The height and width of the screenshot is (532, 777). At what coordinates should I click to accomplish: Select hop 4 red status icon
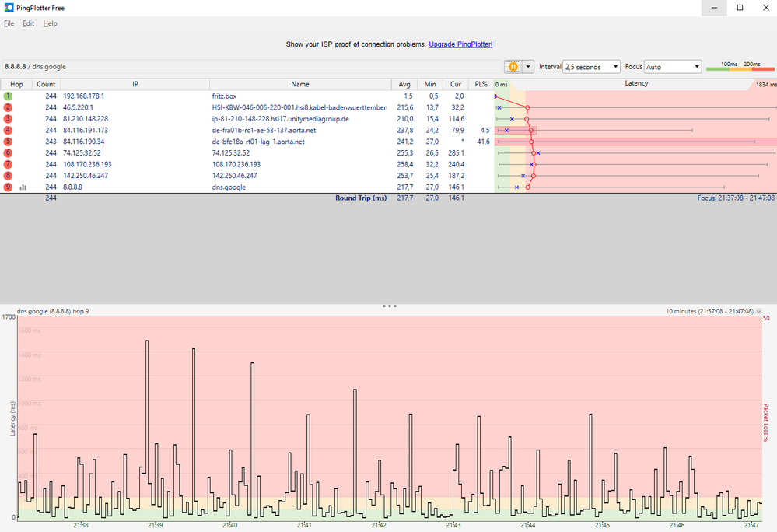click(8, 130)
